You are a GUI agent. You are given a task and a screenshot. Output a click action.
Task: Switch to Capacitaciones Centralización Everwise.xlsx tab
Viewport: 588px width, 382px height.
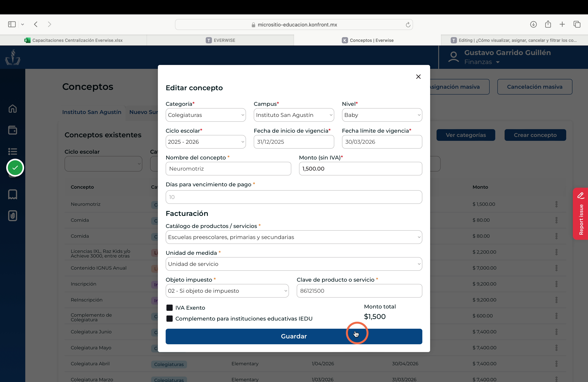[x=73, y=40]
